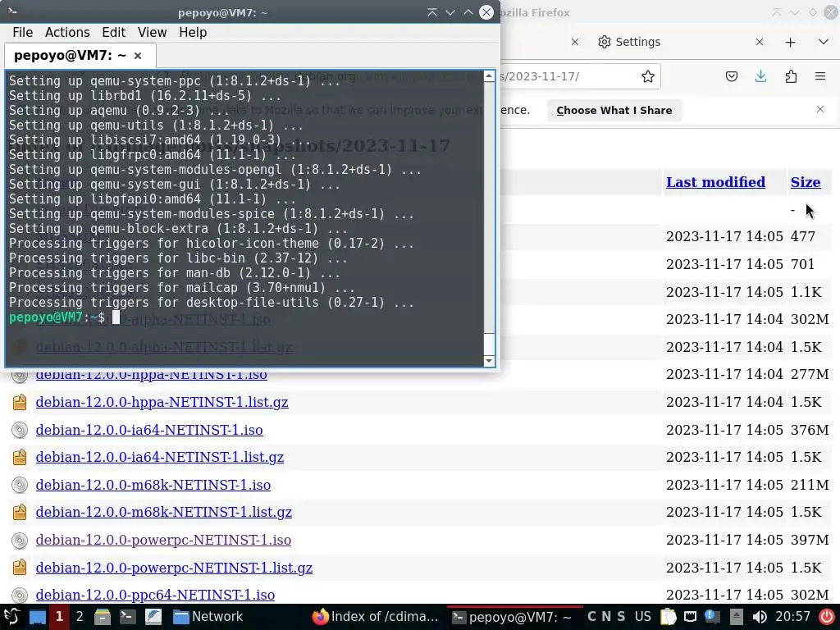Open Firefox hamburger application menu

820,76
